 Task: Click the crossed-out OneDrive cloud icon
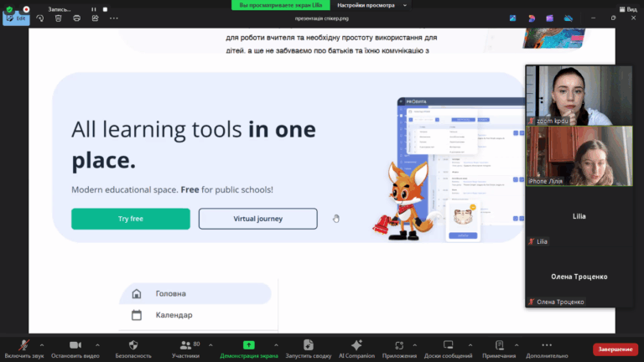pyautogui.click(x=569, y=18)
